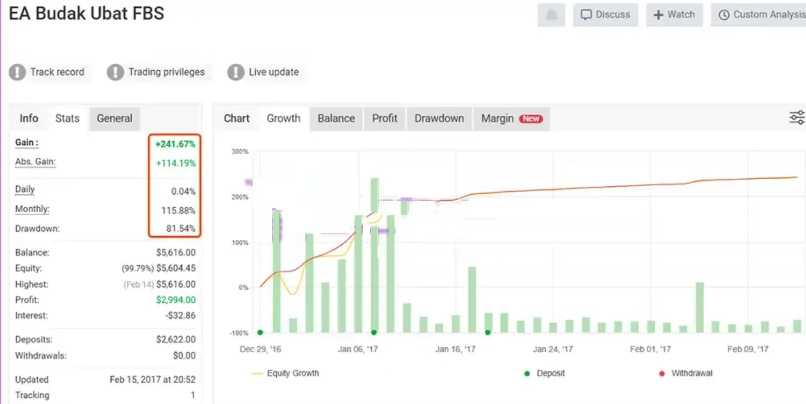This screenshot has height=404, width=806.
Task: Click the bell notification icon button
Action: (550, 15)
